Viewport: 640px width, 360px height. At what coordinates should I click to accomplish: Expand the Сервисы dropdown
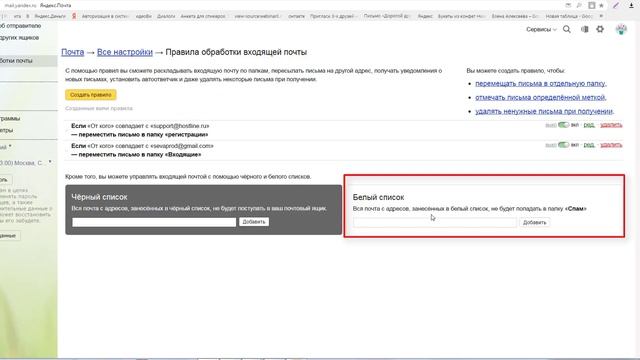(x=541, y=29)
